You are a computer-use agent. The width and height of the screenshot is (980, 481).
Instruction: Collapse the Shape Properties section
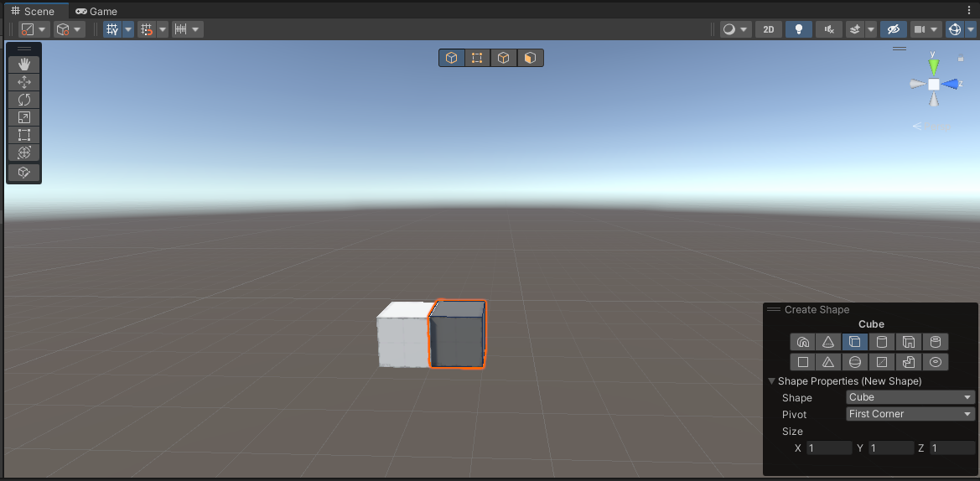coord(772,381)
